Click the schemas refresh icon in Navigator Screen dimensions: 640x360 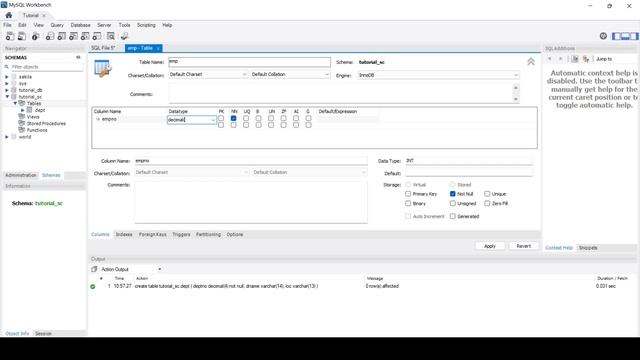78,58
